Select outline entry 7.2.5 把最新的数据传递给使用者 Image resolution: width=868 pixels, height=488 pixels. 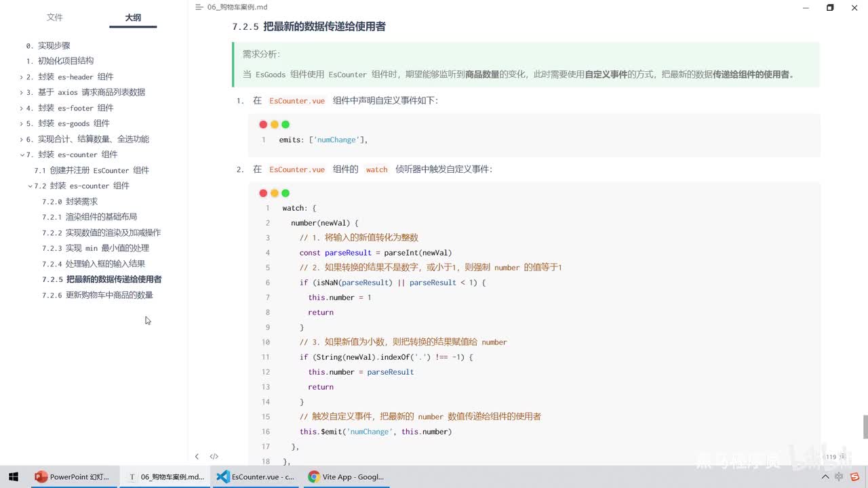point(102,280)
